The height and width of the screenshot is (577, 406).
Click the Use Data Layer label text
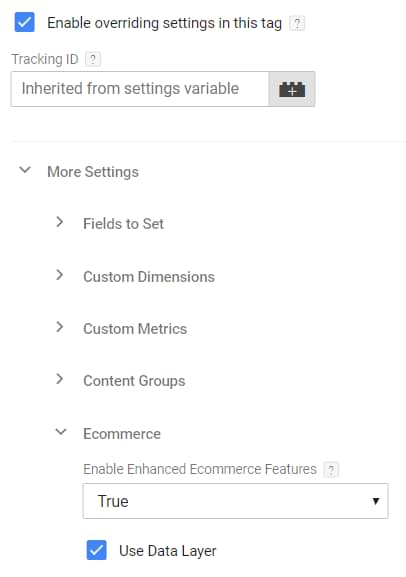168,551
